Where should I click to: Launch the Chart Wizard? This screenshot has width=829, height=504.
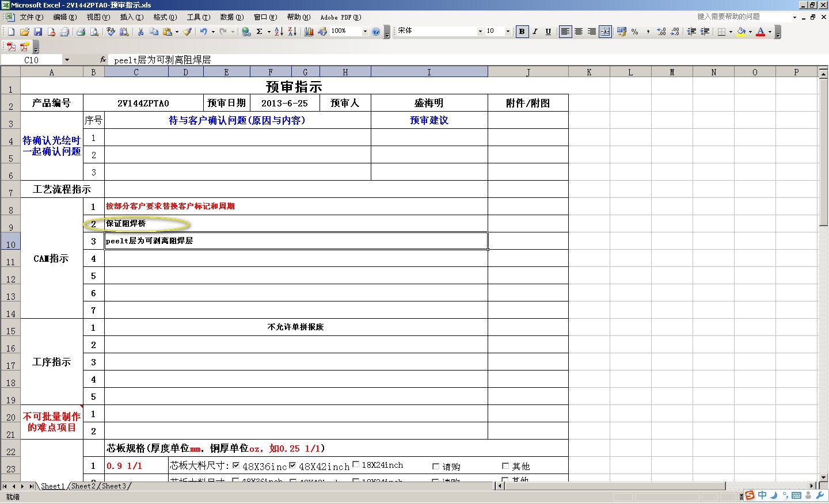(x=309, y=32)
